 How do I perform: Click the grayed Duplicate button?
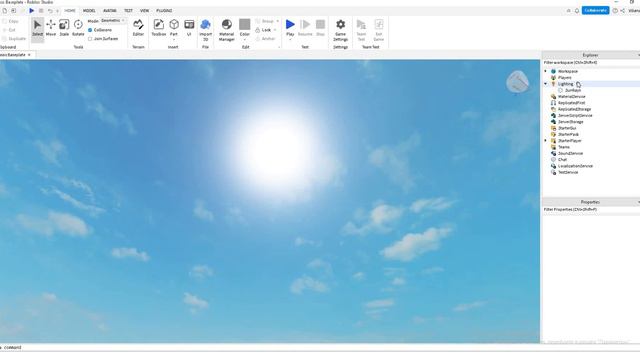(14, 39)
